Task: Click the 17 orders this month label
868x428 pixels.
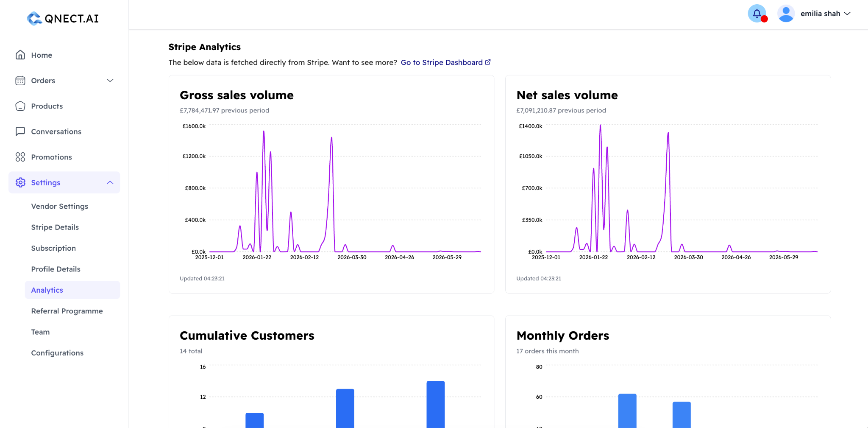Action: (x=547, y=351)
